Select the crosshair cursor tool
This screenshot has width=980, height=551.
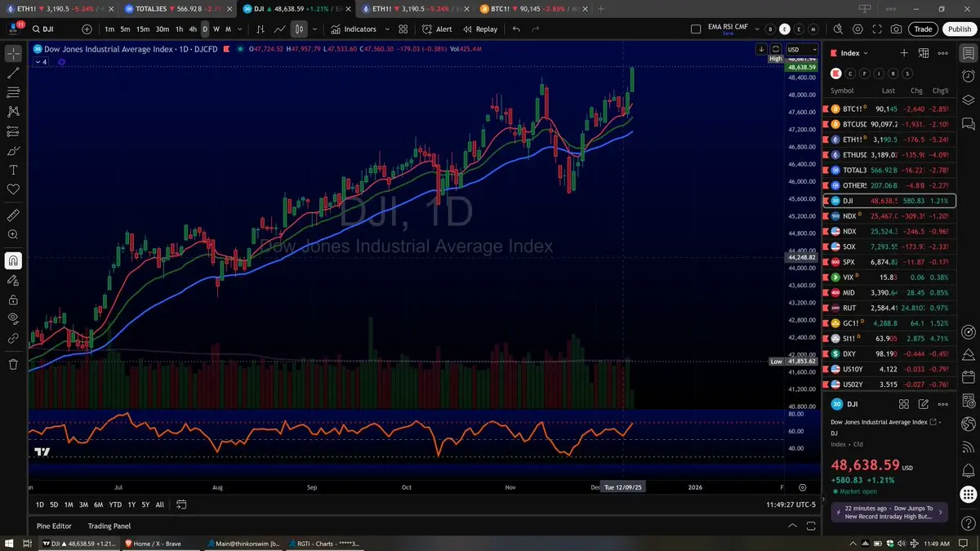click(13, 54)
